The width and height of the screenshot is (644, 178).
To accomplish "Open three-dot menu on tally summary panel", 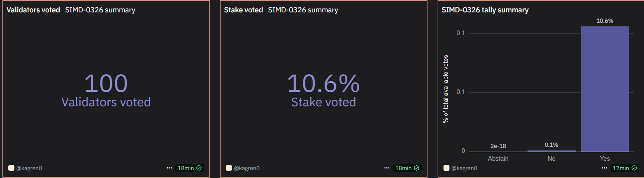I will 604,168.
